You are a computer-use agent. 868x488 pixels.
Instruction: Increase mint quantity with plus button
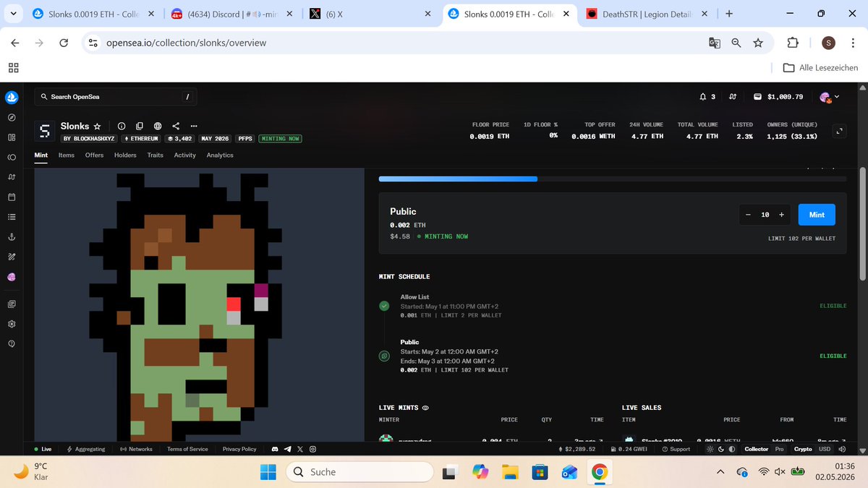point(782,215)
